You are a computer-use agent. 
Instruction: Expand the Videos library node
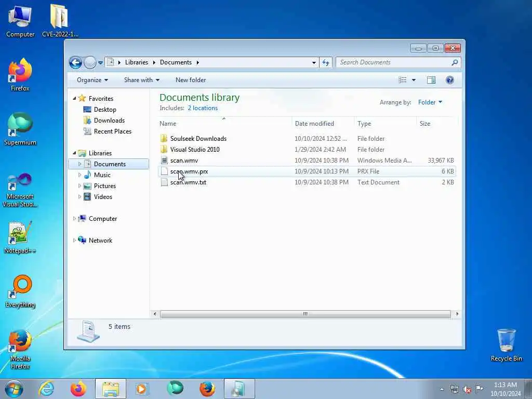pyautogui.click(x=79, y=197)
